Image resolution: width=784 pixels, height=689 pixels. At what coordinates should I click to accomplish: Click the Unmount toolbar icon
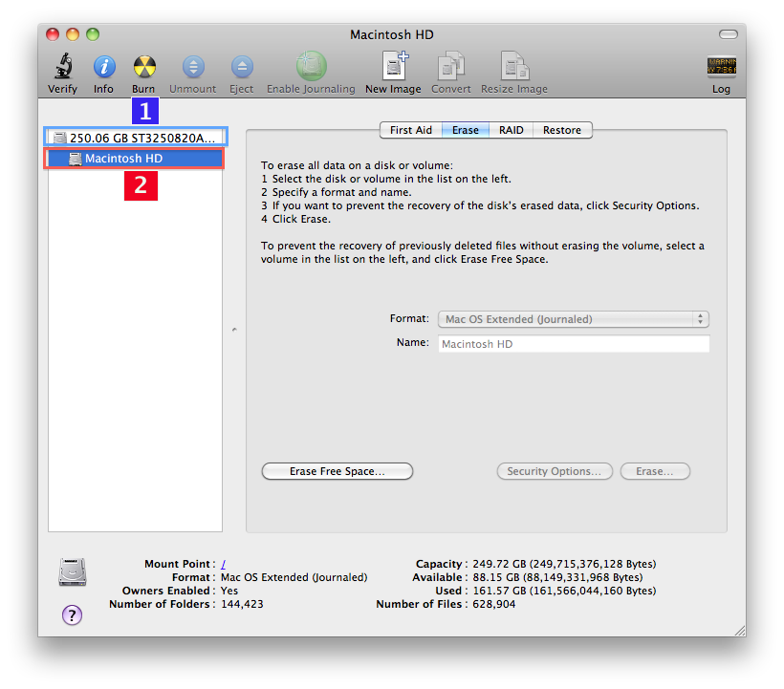[x=193, y=67]
